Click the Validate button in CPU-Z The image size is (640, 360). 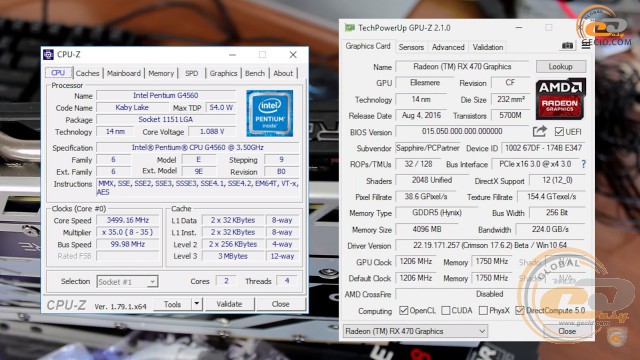[x=229, y=304]
